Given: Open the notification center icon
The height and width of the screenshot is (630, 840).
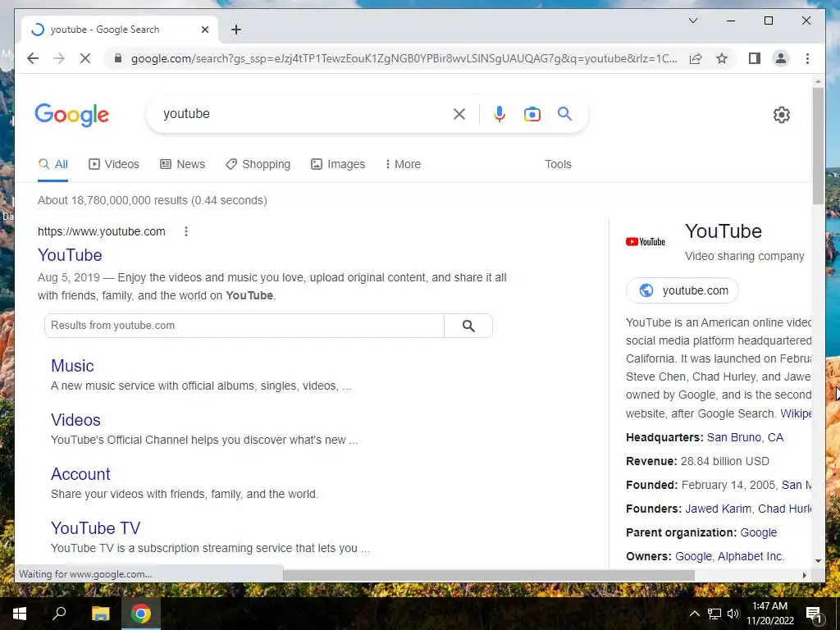Looking at the screenshot, I should pos(814,614).
